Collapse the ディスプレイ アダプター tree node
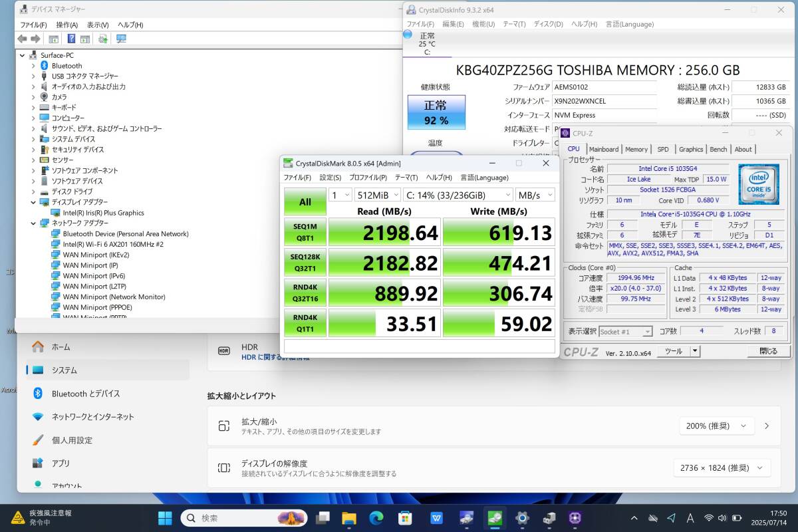This screenshot has height=532, width=798. point(33,202)
